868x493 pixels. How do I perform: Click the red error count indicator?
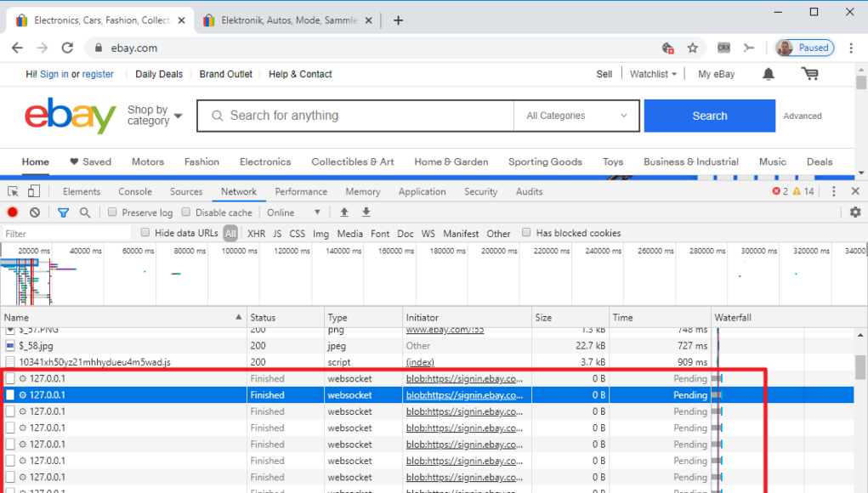tap(780, 192)
